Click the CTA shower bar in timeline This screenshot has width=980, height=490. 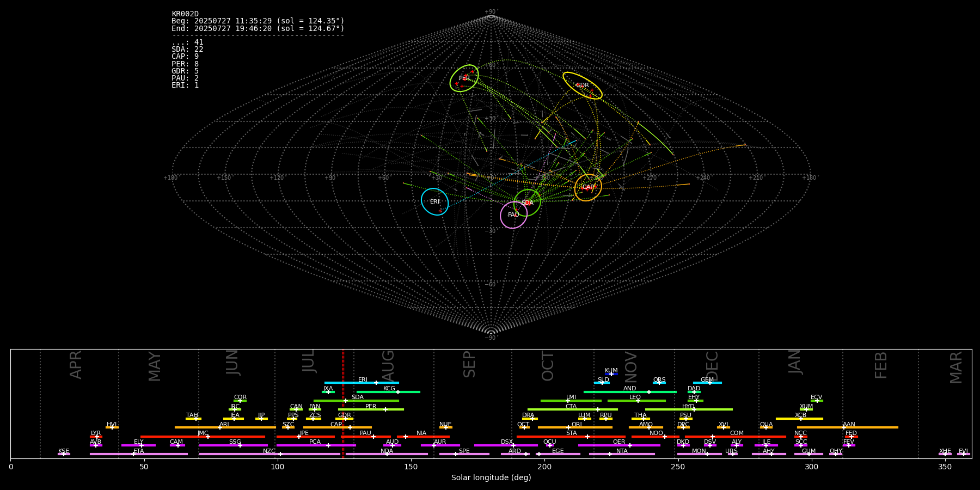pos(573,409)
